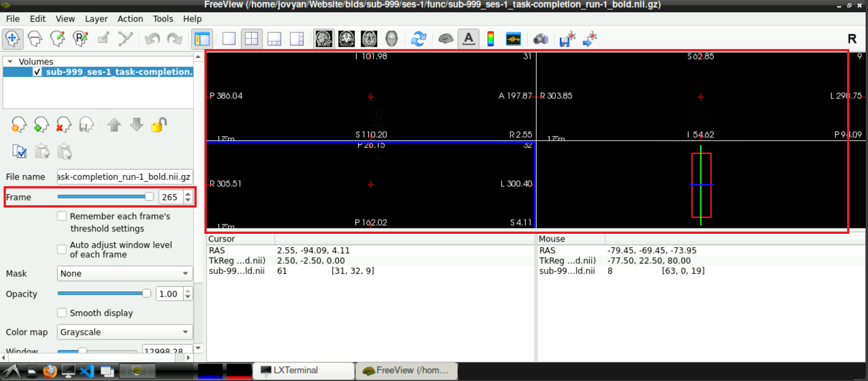
Task: Click the Frame slider track
Action: [x=105, y=197]
